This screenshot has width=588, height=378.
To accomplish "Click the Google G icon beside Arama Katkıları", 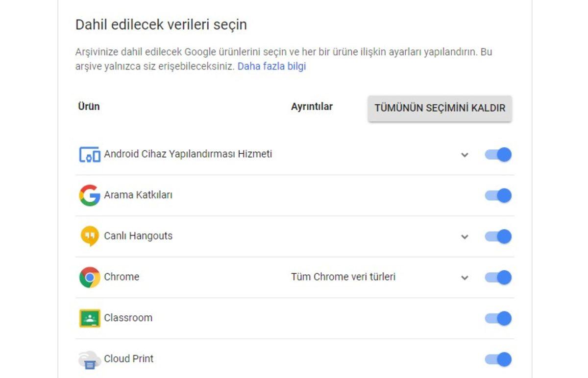I will pyautogui.click(x=89, y=195).
